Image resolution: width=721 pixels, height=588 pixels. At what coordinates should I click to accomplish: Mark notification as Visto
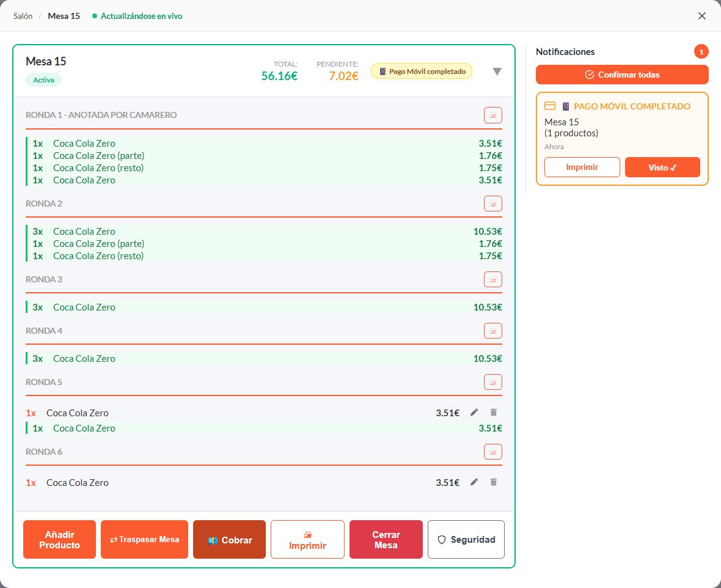(x=662, y=167)
